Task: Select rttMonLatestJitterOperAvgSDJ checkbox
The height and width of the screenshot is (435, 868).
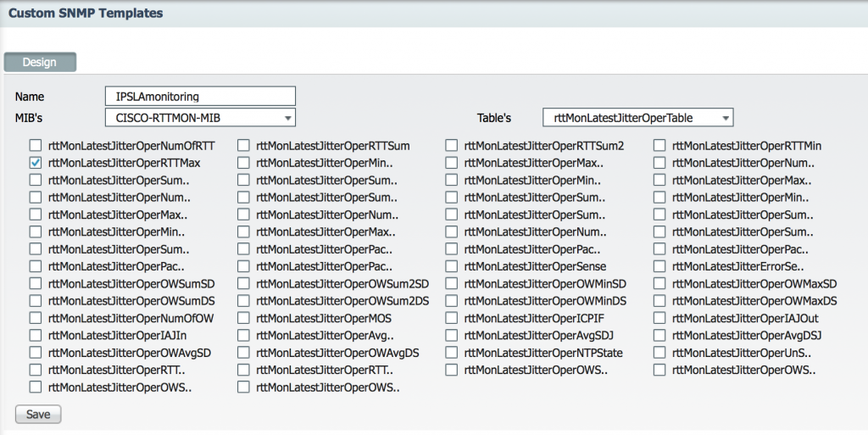Action: [x=452, y=336]
